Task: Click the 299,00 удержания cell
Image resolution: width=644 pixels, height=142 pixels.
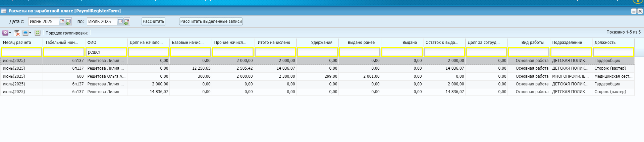Action: (x=318, y=76)
